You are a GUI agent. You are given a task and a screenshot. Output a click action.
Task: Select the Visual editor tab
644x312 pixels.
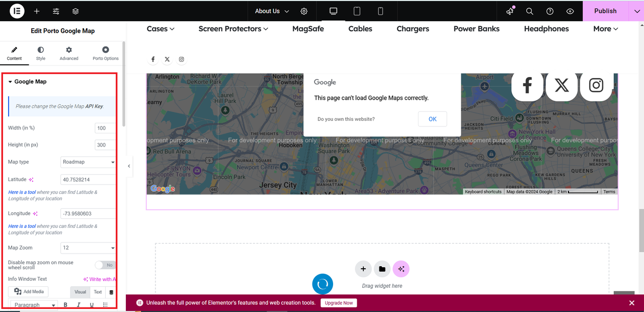pos(80,292)
